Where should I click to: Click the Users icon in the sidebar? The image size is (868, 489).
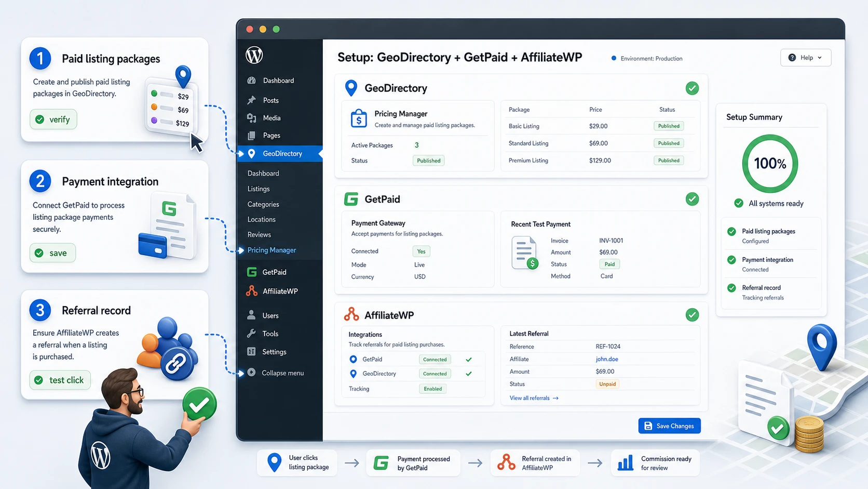pos(251,315)
